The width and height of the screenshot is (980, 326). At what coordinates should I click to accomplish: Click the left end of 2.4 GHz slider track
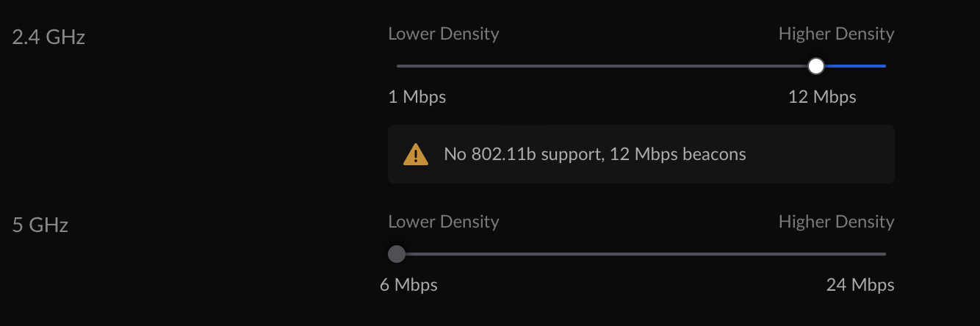pyautogui.click(x=400, y=66)
